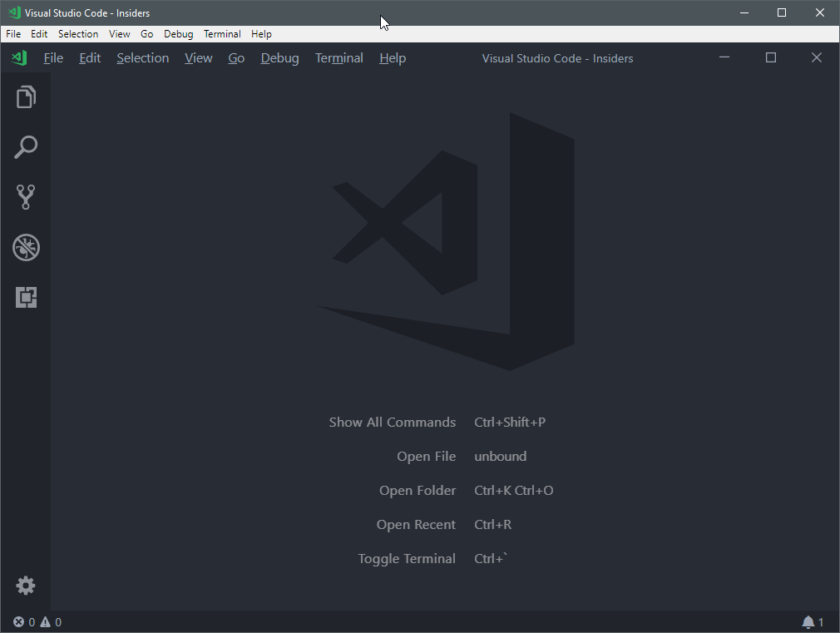Open the Extensions view

(26, 297)
